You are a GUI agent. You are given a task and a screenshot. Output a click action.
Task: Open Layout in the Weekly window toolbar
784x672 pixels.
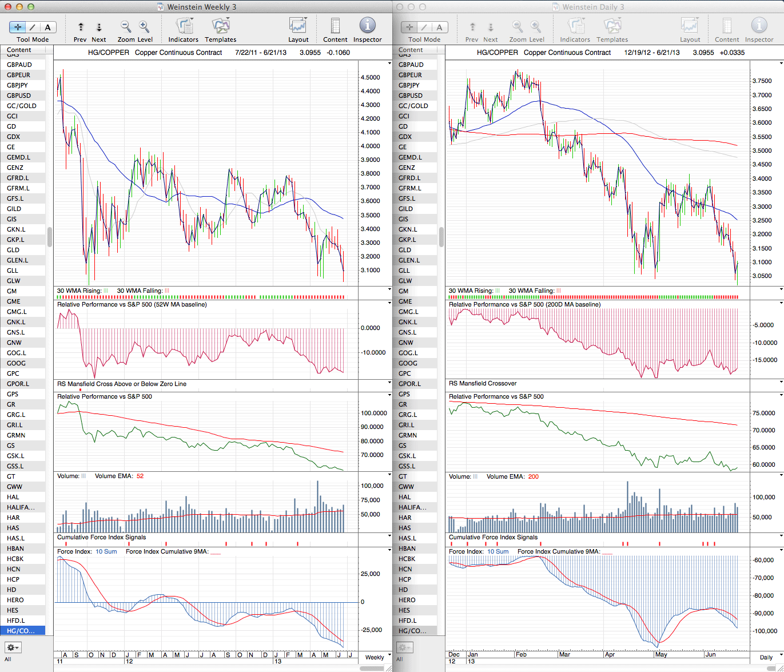pyautogui.click(x=298, y=26)
